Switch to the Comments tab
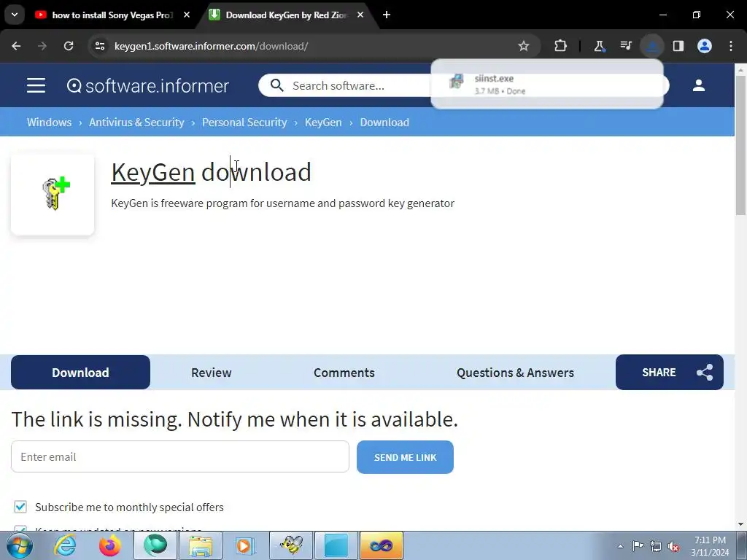 pyautogui.click(x=344, y=373)
